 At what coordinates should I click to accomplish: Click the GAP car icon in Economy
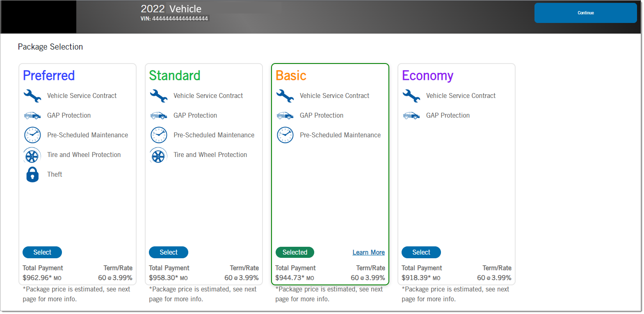411,116
